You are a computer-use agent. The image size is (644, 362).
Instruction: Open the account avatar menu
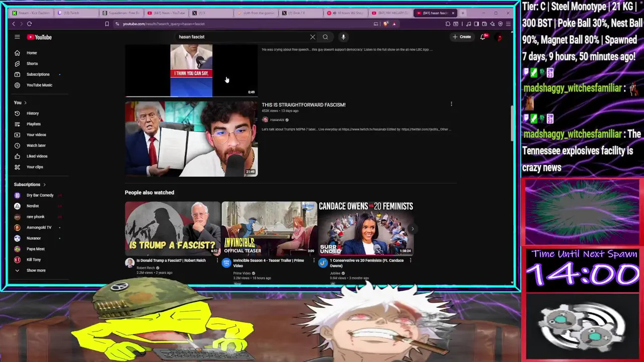[499, 37]
